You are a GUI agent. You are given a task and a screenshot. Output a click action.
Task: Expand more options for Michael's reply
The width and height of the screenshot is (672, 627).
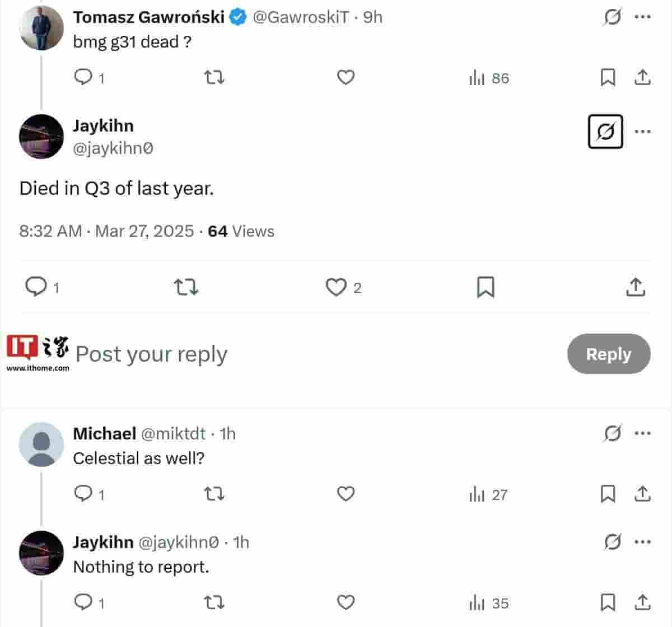[x=642, y=433]
